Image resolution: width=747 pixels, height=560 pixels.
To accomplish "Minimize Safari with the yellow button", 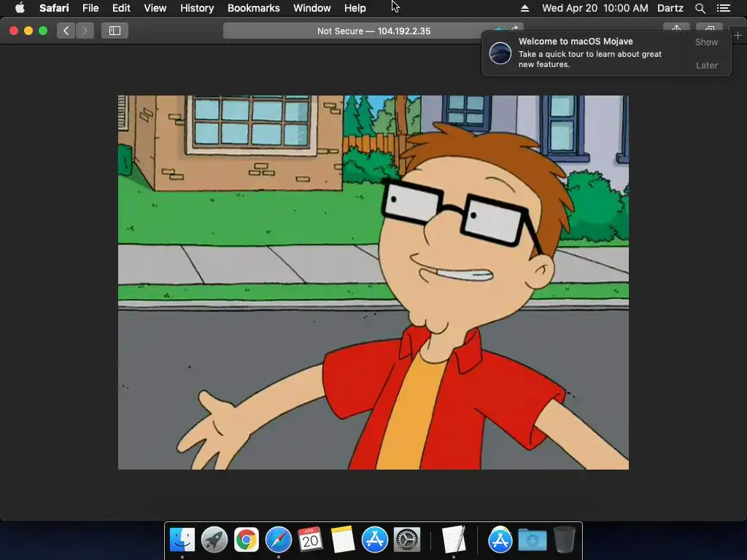I will [28, 31].
